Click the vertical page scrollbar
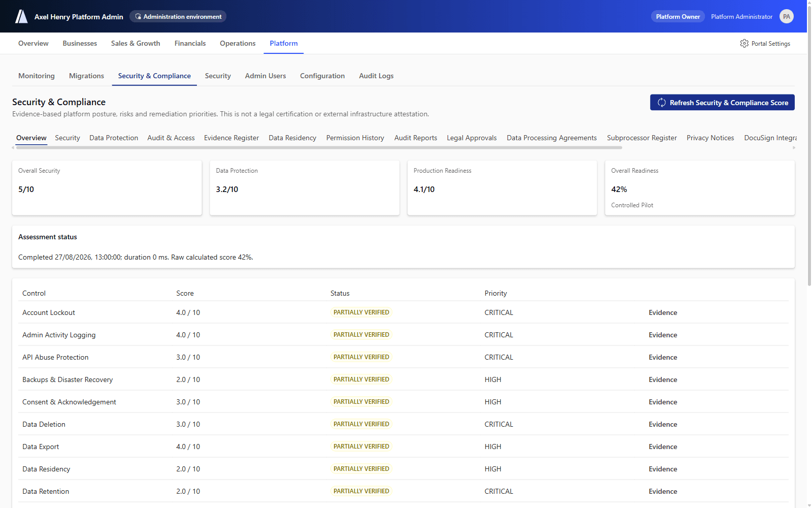 click(x=809, y=146)
